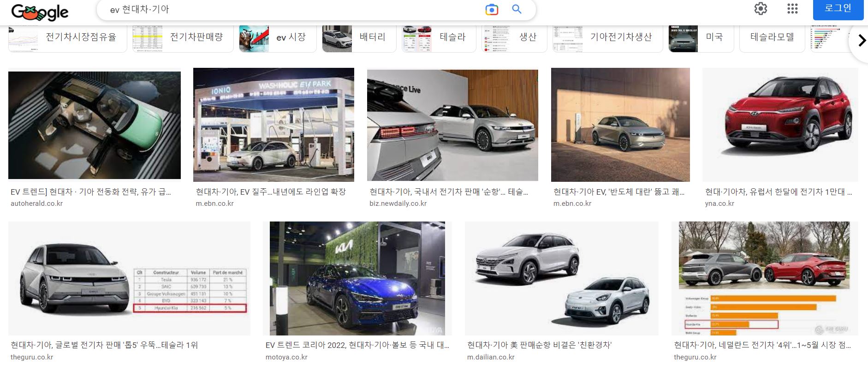Open '현대차·기아, 네덜란드 전기차 4위' title

762,345
